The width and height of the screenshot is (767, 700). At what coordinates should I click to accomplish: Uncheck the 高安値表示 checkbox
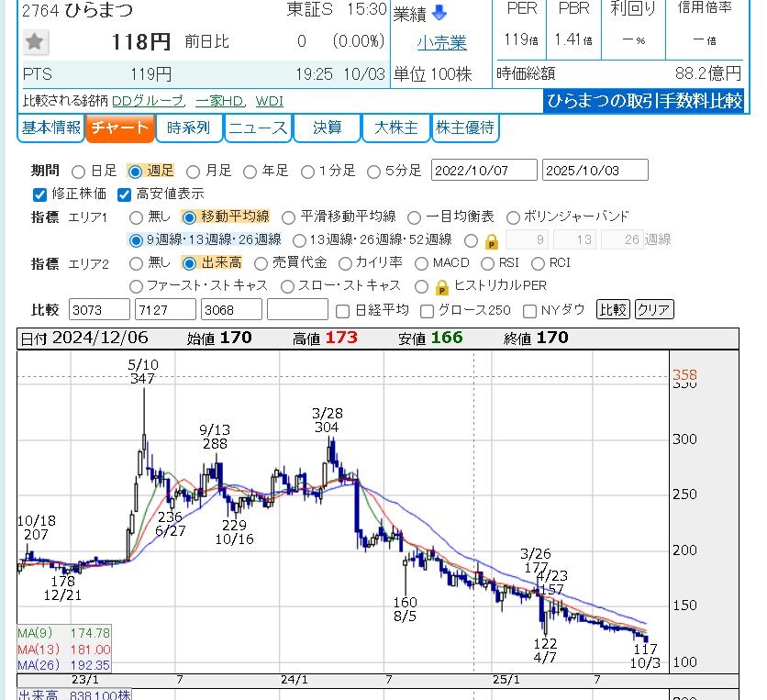click(x=124, y=194)
